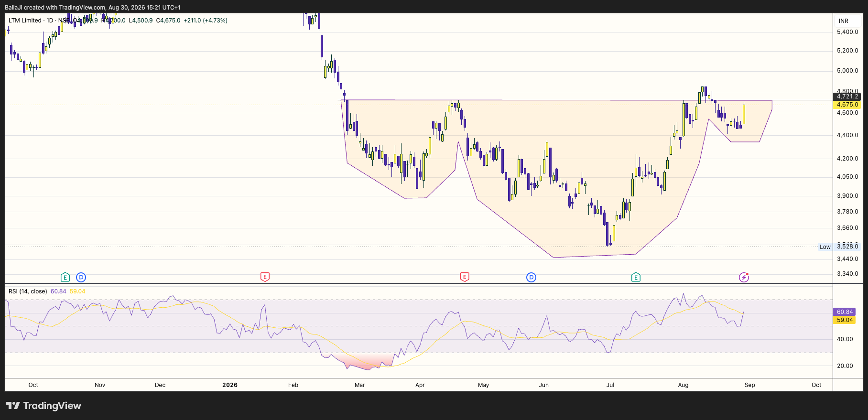Click the Mar label on the time axis
Viewport: 868px width, 420px height.
[360, 385]
